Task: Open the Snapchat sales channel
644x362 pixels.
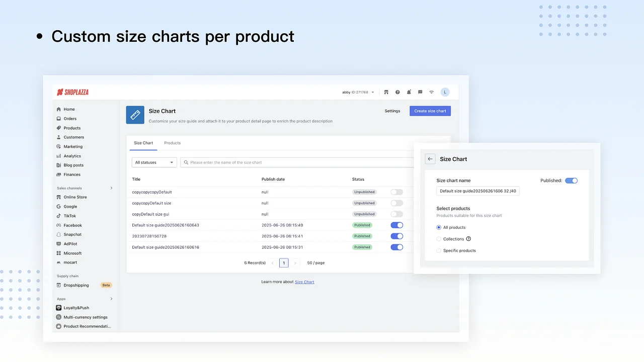Action: (72, 234)
